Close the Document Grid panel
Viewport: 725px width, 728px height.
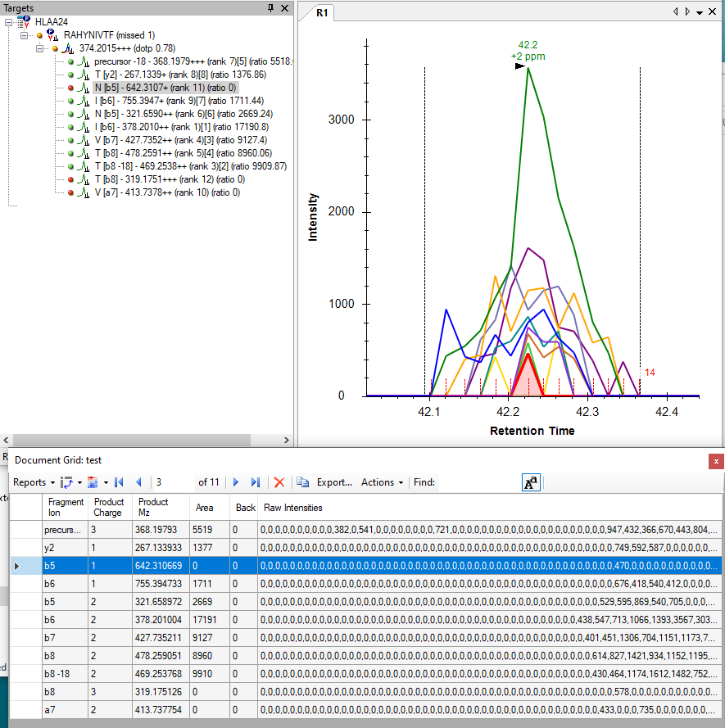click(x=716, y=461)
